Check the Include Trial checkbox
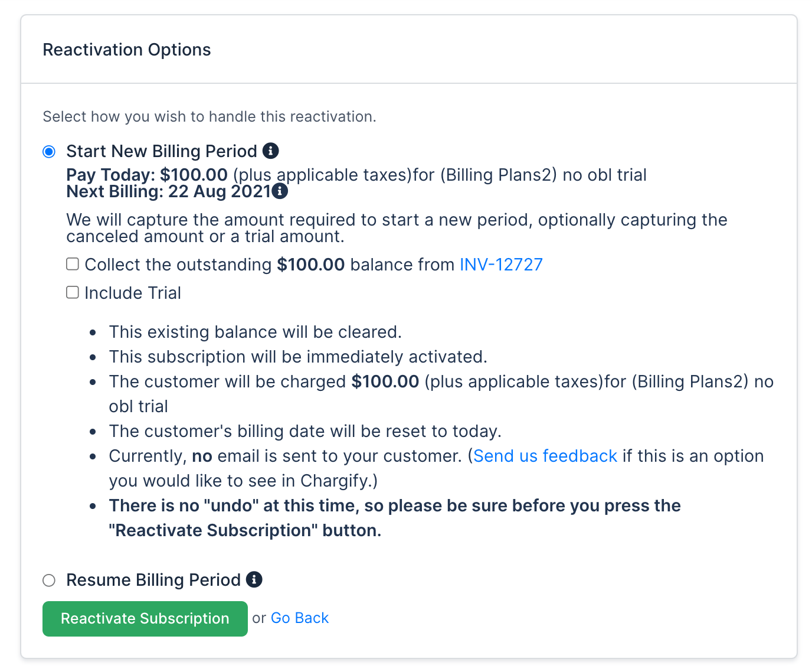The width and height of the screenshot is (812, 672). pos(73,292)
